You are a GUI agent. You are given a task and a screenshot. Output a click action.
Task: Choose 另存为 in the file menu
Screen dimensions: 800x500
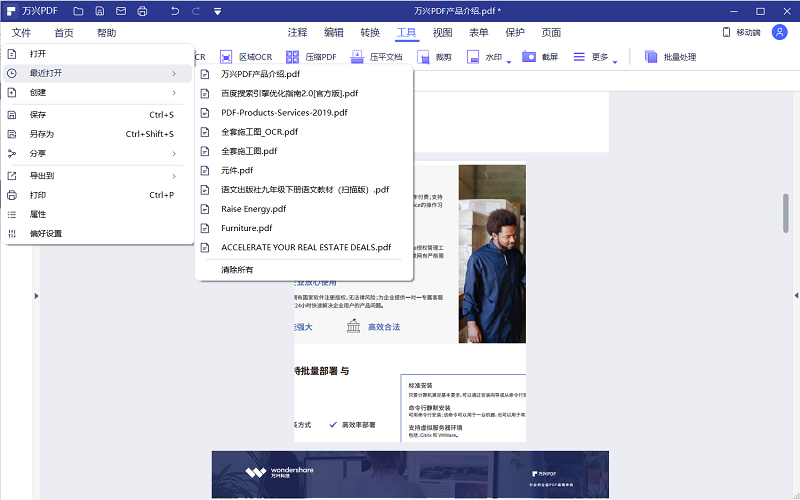[97, 134]
